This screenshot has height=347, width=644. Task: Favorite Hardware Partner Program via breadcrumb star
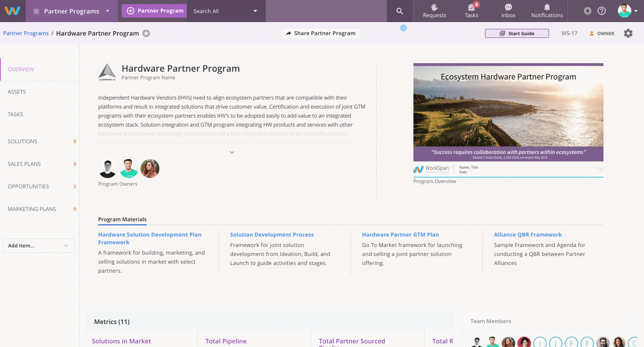click(x=146, y=33)
